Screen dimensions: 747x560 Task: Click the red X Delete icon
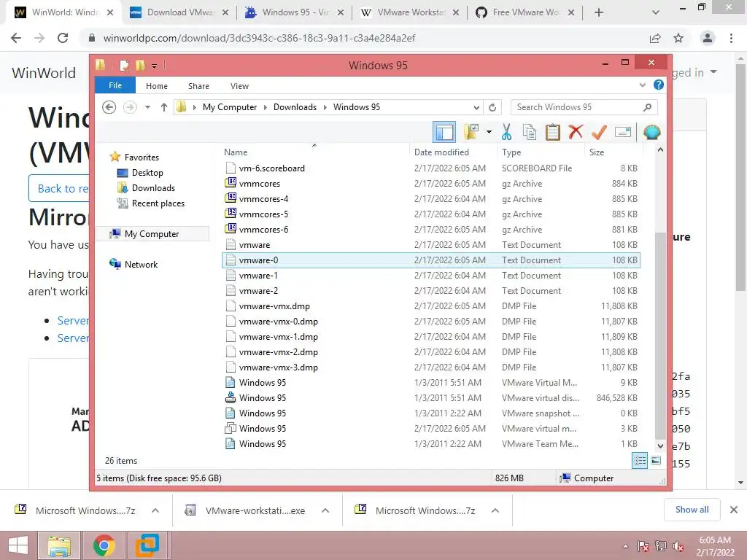point(576,132)
